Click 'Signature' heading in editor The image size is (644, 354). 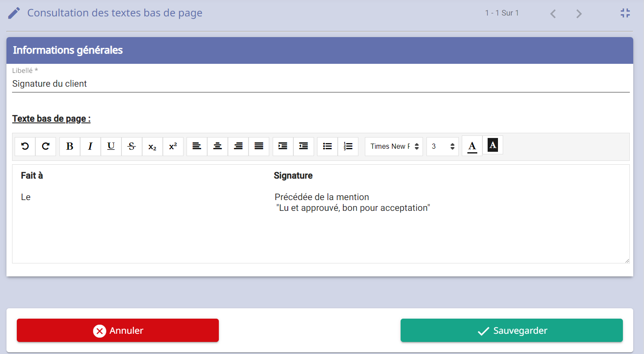(x=293, y=175)
